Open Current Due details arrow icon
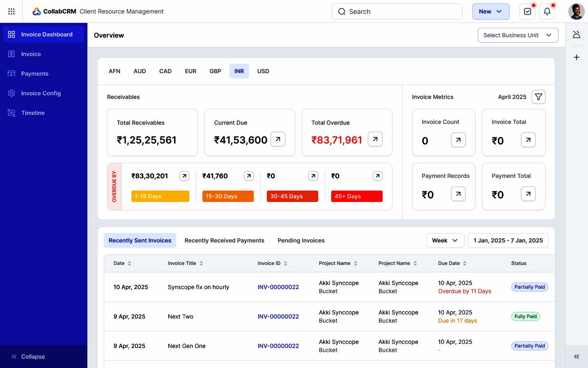Image resolution: width=588 pixels, height=368 pixels. tap(278, 139)
